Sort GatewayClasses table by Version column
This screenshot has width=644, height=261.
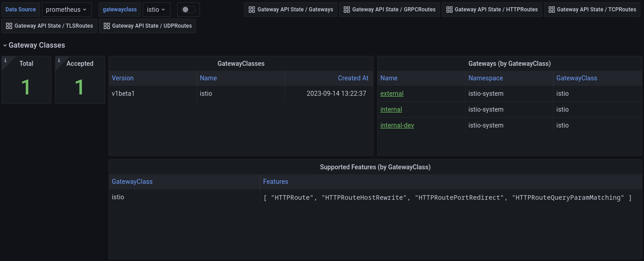point(123,78)
